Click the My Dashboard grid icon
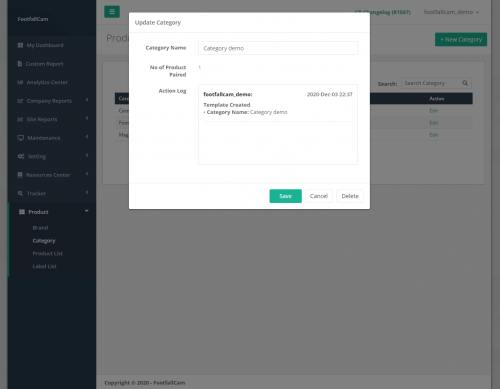The image size is (500, 389). (20, 45)
